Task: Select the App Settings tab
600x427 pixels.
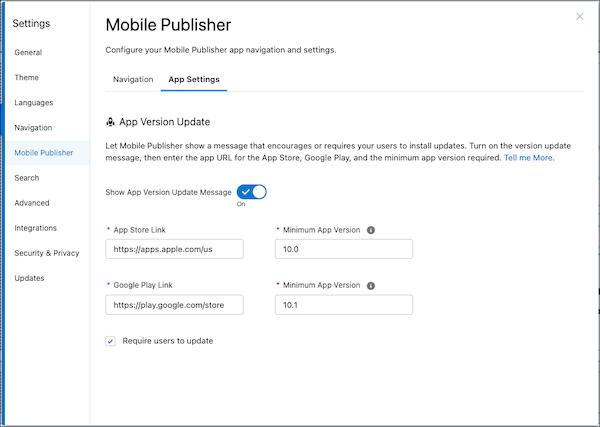Action: coord(194,79)
